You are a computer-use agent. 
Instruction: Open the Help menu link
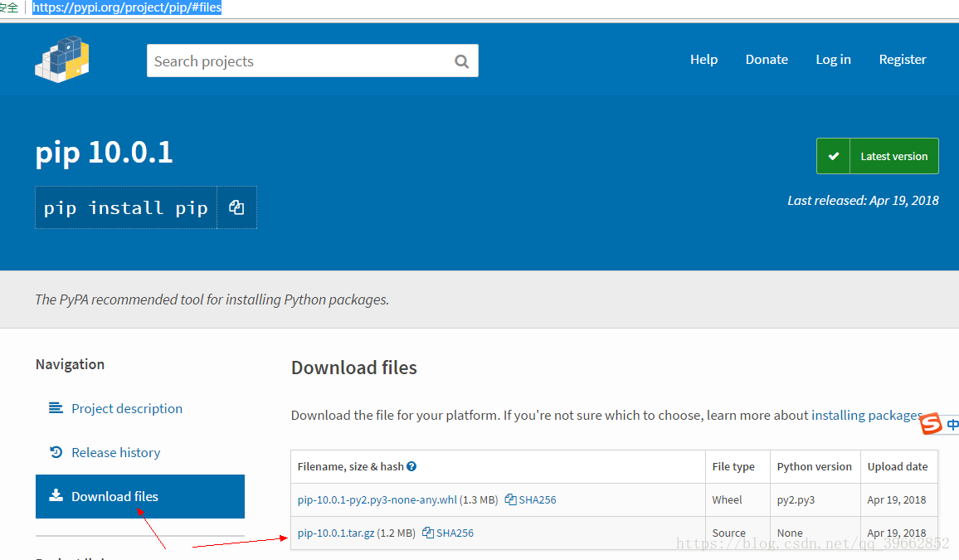[x=703, y=59]
